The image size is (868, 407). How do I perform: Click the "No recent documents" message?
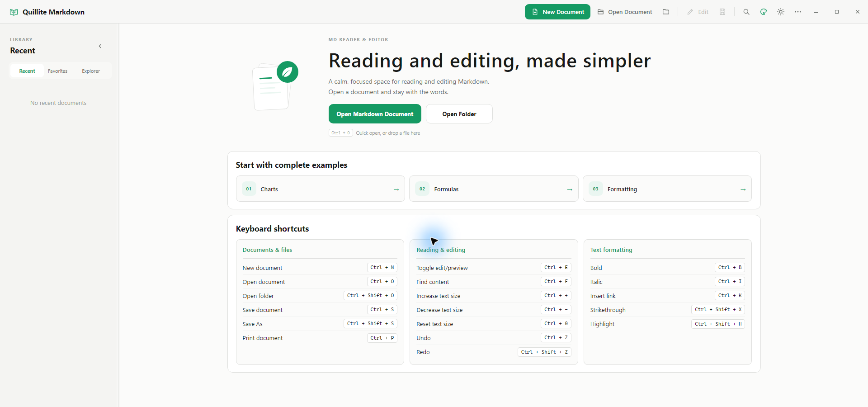[58, 103]
